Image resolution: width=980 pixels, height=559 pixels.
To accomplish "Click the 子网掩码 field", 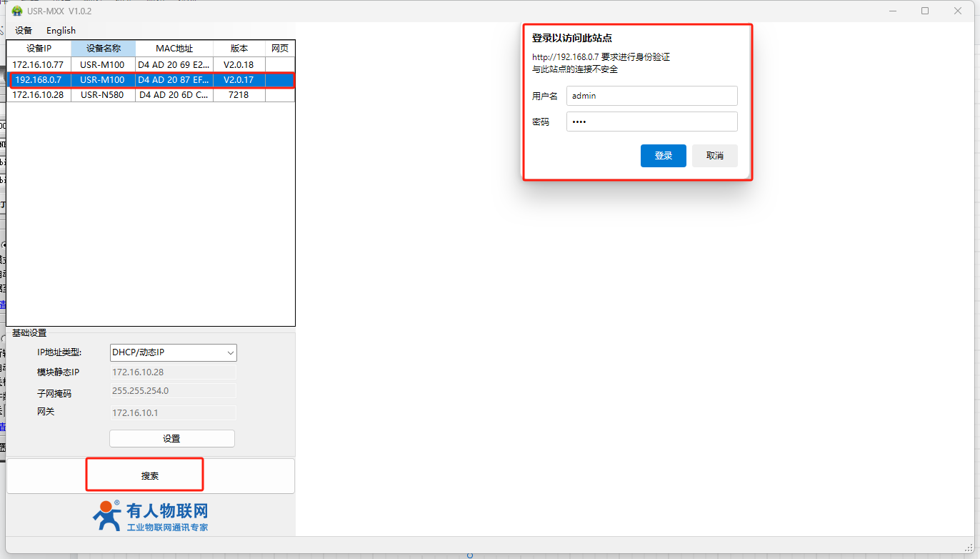I will pyautogui.click(x=174, y=391).
